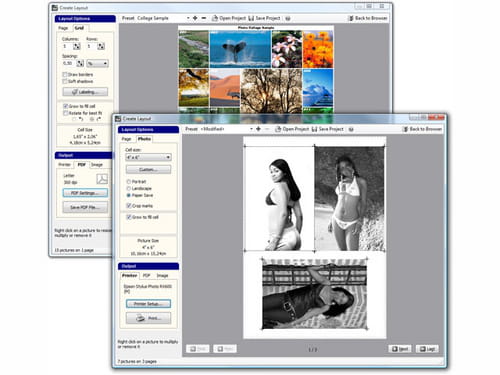Click the add preset plus icon beside the Modified preset
Viewport: 500px width, 375px height.
(258, 129)
